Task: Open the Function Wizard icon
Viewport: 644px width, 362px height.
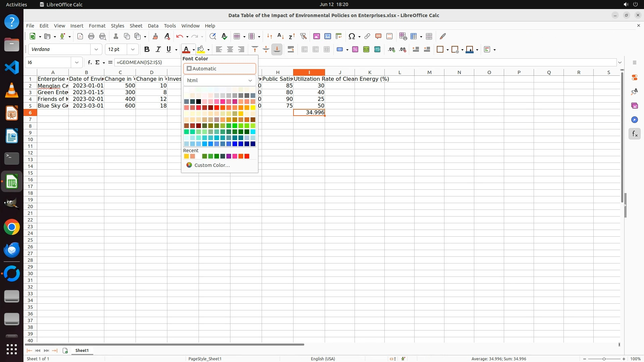Action: tap(90, 62)
